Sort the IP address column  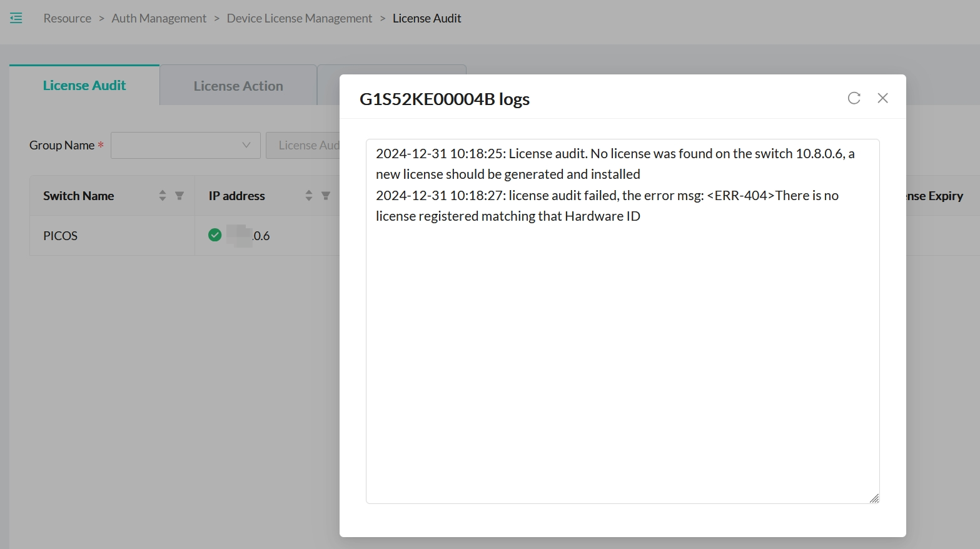(309, 196)
